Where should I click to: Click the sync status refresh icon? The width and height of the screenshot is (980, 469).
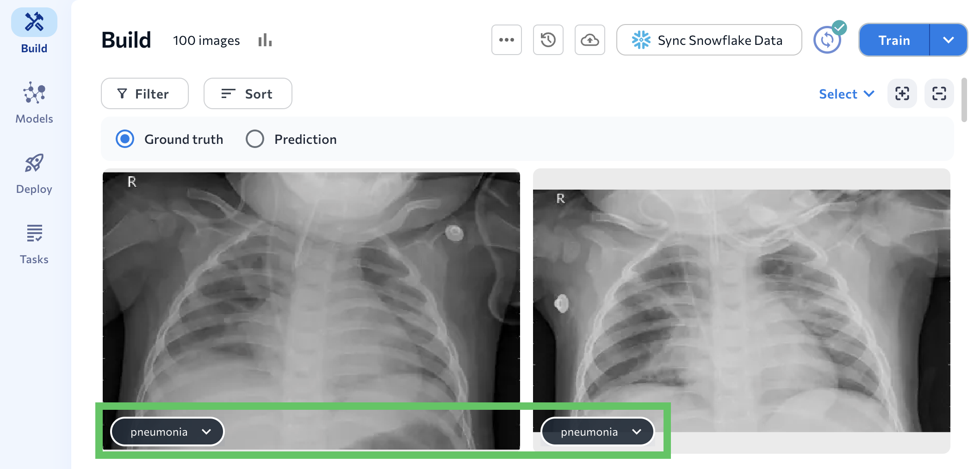tap(828, 40)
